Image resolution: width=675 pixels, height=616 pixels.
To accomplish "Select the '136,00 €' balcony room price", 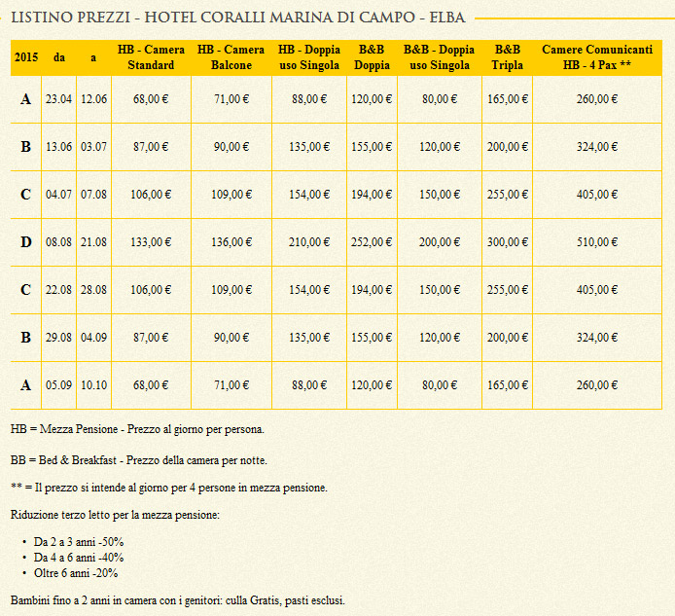I will [x=231, y=242].
